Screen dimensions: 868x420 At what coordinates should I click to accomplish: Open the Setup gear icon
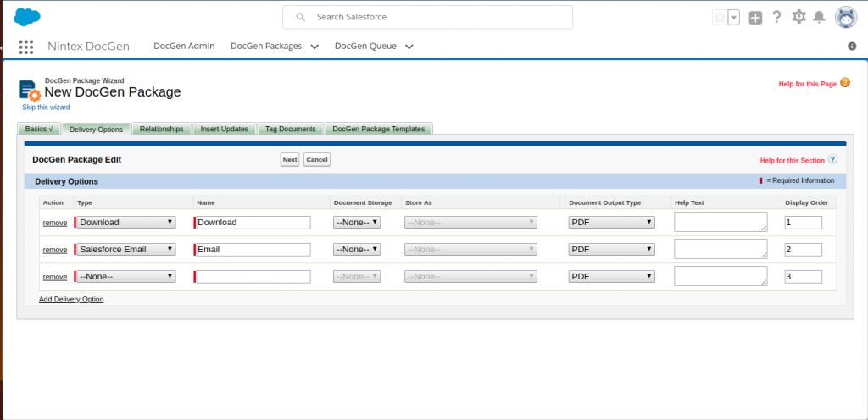(x=798, y=17)
